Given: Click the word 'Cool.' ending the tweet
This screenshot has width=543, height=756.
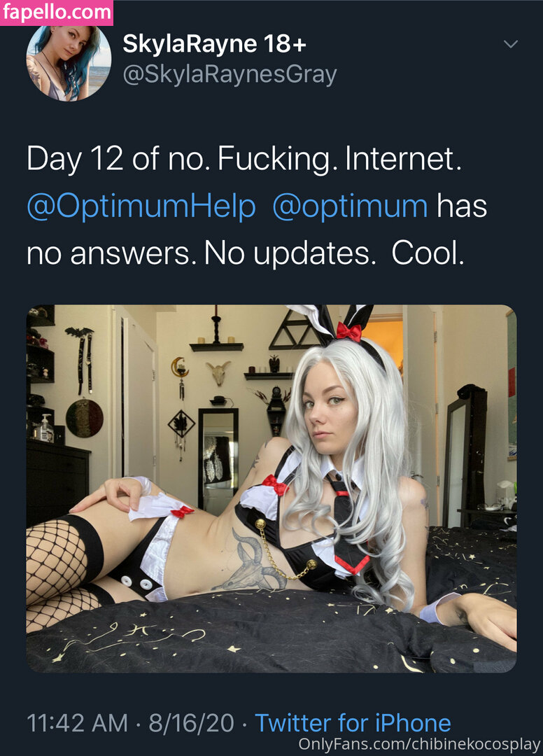Looking at the screenshot, I should tap(428, 253).
